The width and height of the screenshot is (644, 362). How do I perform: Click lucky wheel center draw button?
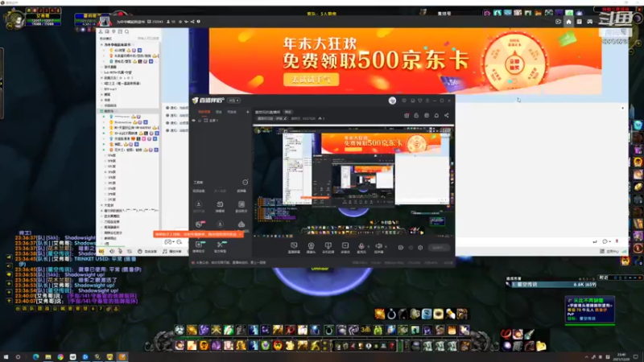click(514, 64)
